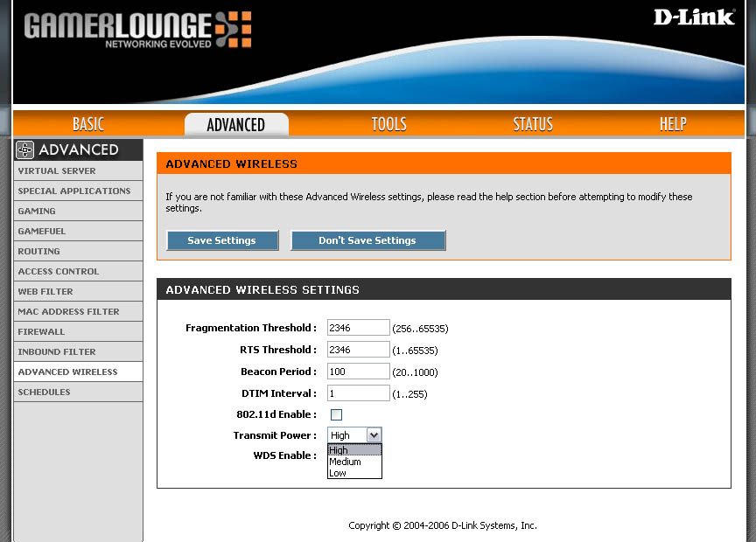756x542 pixels.
Task: Click the GamerLounge logo
Action: click(x=138, y=30)
